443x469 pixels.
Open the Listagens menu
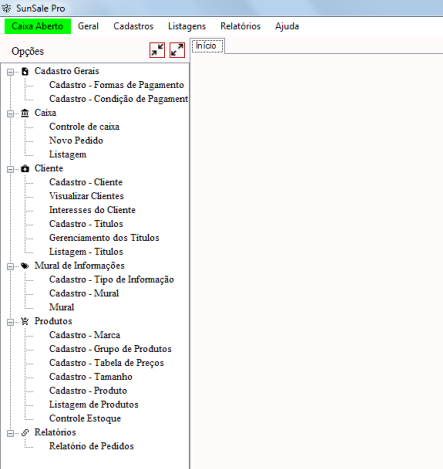coord(187,26)
